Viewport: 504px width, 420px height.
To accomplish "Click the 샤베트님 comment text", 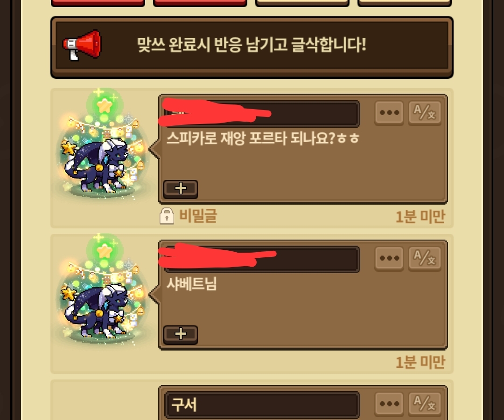I will point(192,284).
